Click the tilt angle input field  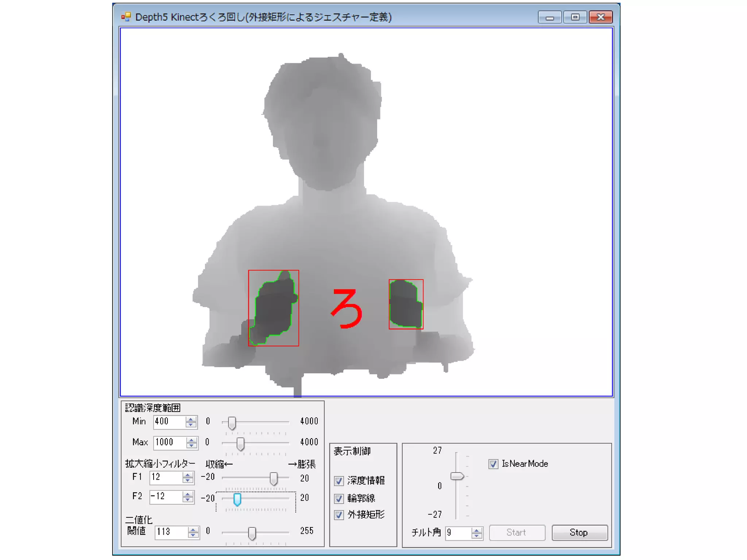(x=458, y=533)
